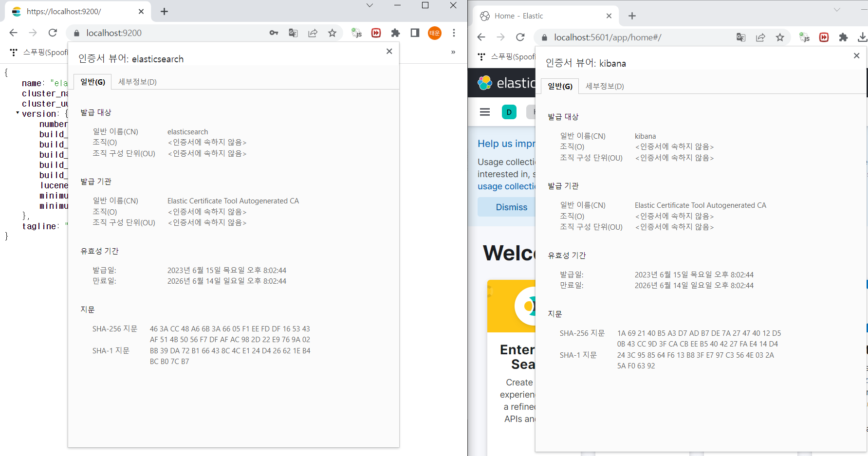
Task: Share the Kibana page
Action: click(760, 37)
